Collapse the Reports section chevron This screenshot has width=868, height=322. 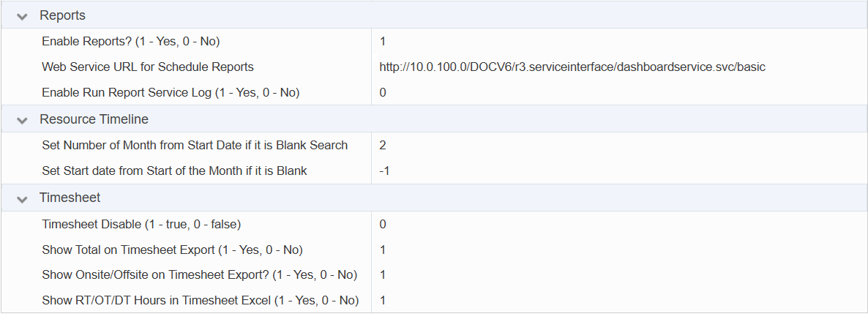23,15
